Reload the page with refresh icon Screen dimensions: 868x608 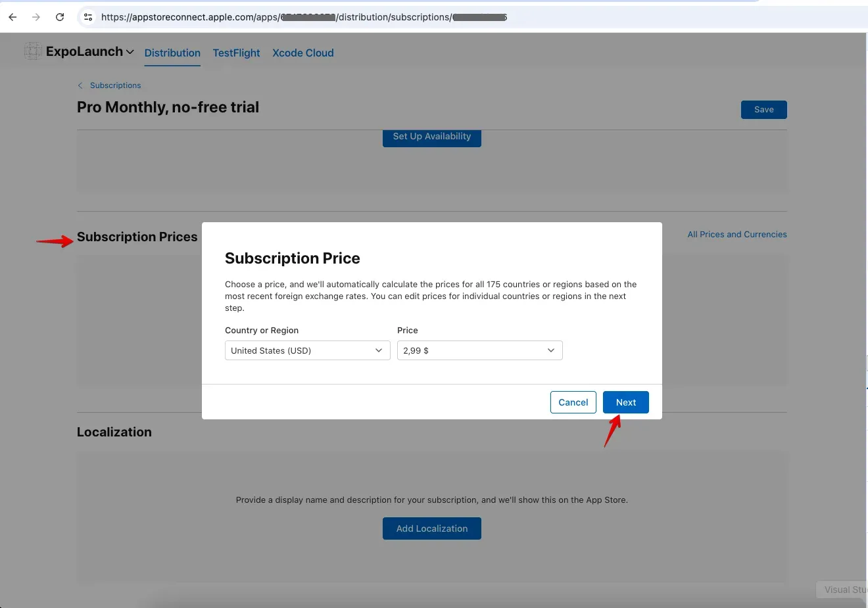pos(60,17)
